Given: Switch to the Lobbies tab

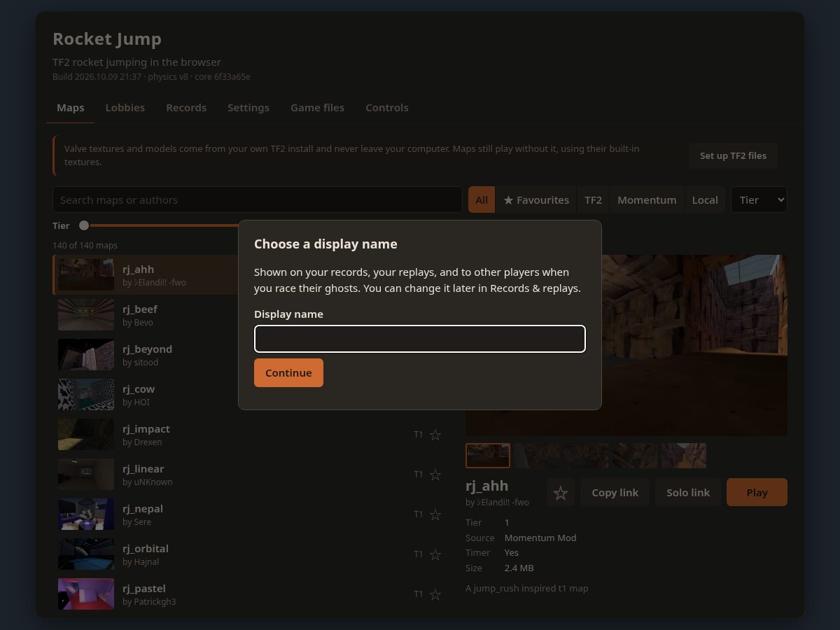Looking at the screenshot, I should pyautogui.click(x=125, y=108).
